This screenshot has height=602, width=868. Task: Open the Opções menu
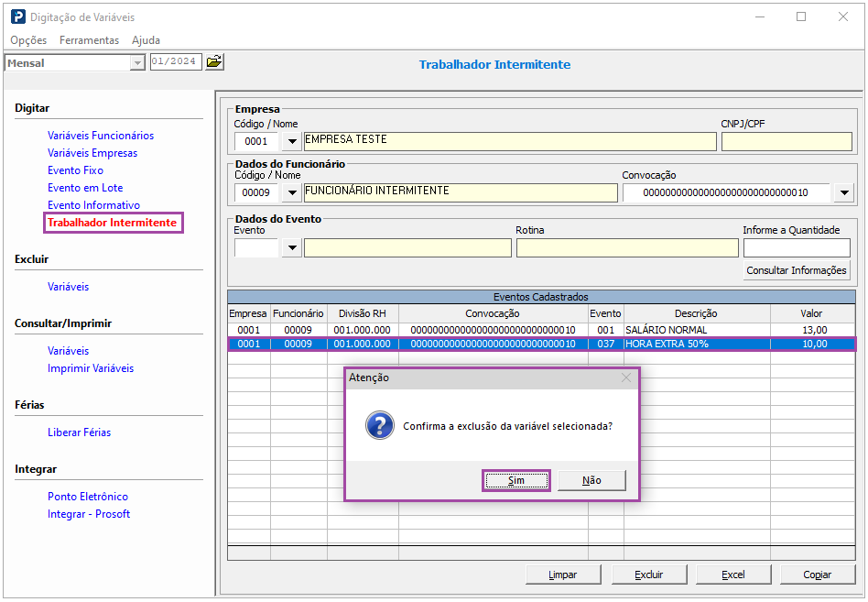pos(28,40)
